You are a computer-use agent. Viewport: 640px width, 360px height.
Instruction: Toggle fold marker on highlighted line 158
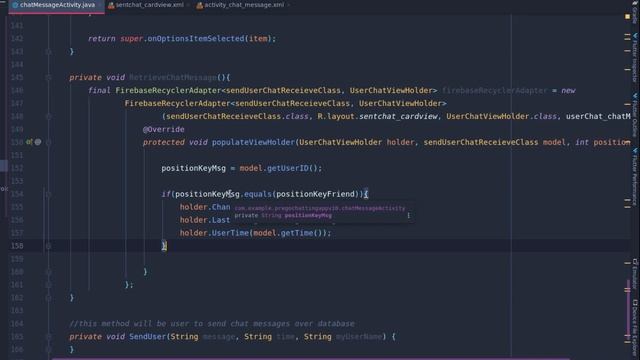(x=49, y=246)
